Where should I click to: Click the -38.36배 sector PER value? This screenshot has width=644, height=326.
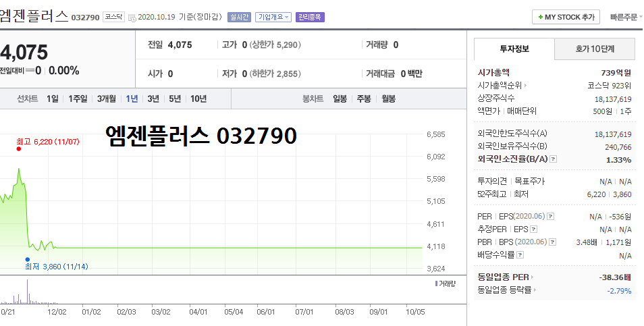tap(615, 277)
